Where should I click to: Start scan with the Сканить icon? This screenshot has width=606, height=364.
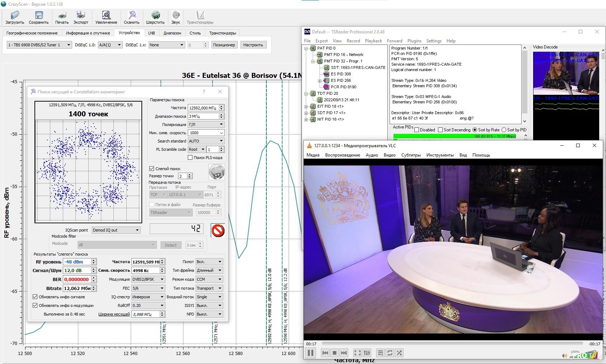132,15
